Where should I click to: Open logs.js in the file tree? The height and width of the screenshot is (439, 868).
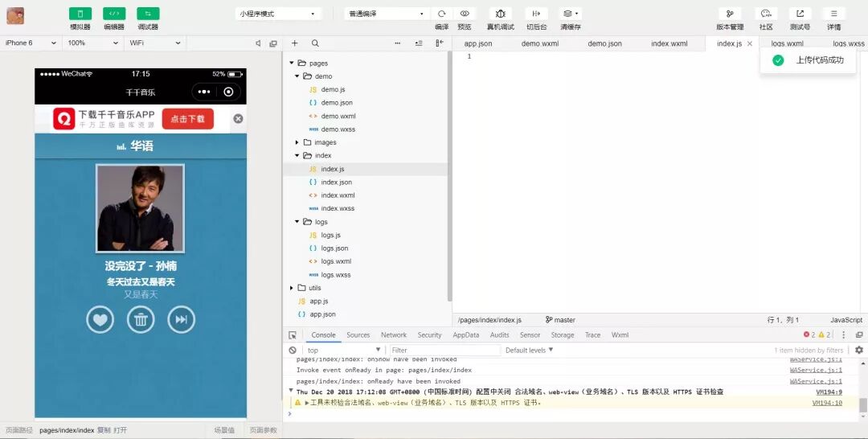pyautogui.click(x=330, y=236)
